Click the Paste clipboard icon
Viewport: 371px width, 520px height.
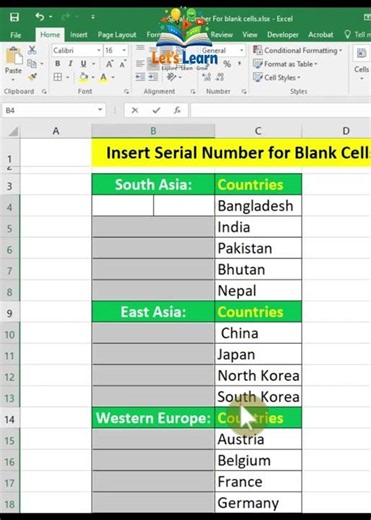(x=14, y=56)
